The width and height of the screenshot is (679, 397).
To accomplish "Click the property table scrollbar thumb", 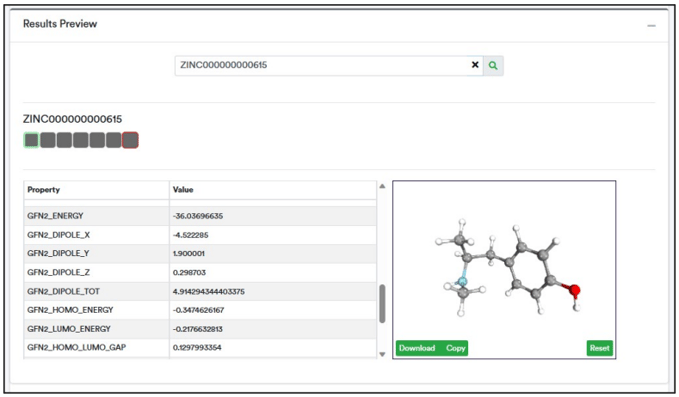I will click(x=382, y=303).
